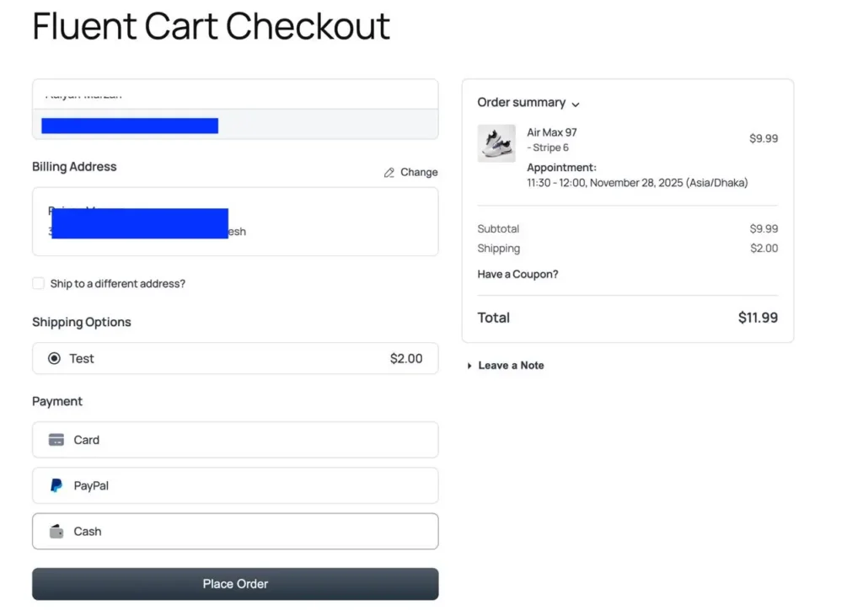Choose the PayPal payment method

[x=235, y=485]
